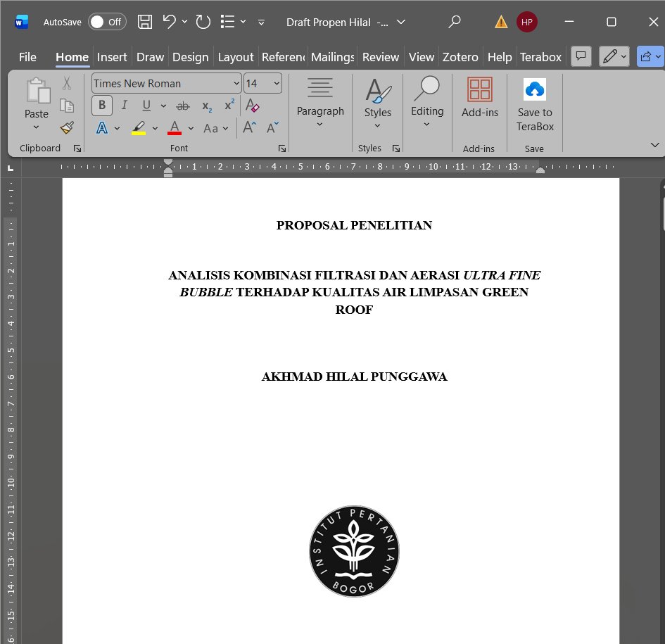This screenshot has height=644, width=665.
Task: Open Clipboard pane launcher
Action: tap(77, 149)
